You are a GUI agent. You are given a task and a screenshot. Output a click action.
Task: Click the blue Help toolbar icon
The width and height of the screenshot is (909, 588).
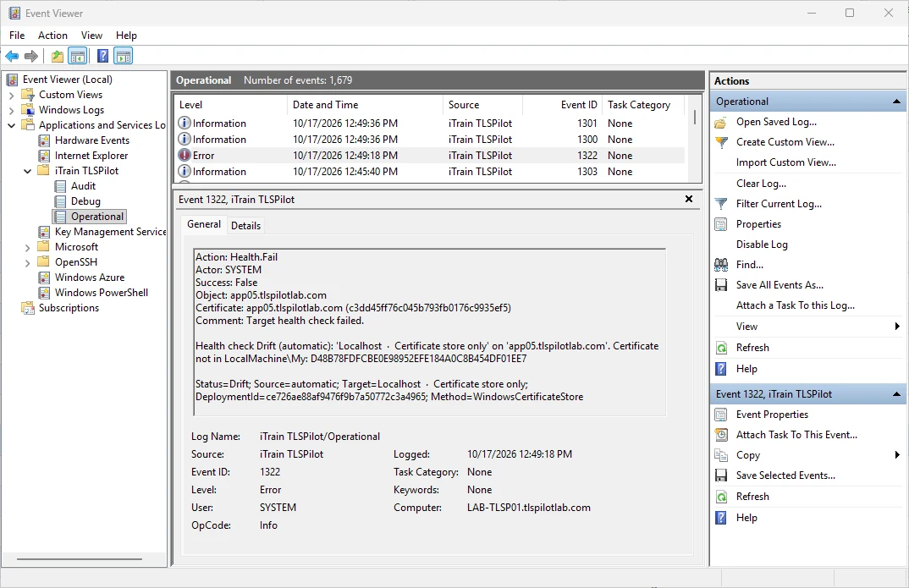(x=102, y=56)
